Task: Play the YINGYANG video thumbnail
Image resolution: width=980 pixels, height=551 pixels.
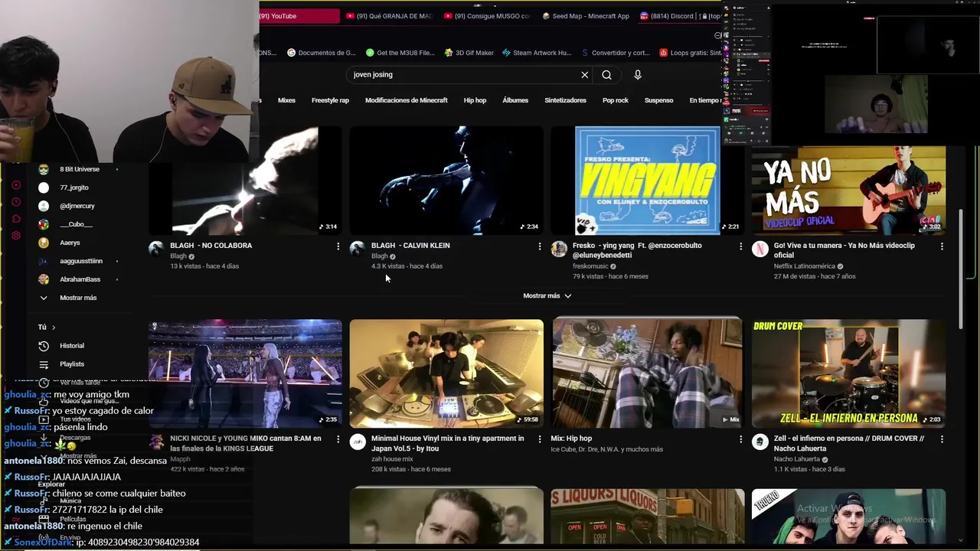Action: click(x=647, y=181)
